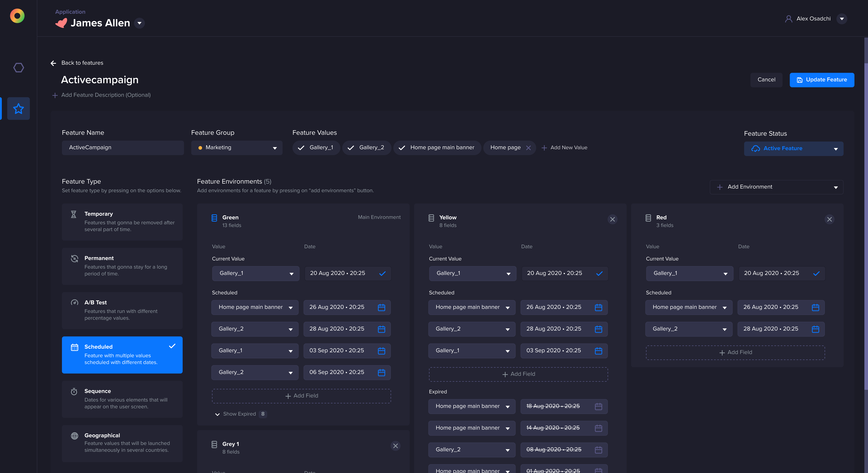Open the Add Environment dropdown

(x=776, y=187)
